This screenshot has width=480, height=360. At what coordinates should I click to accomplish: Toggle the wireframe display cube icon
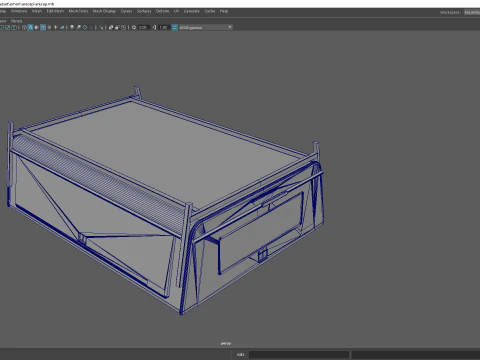24,27
